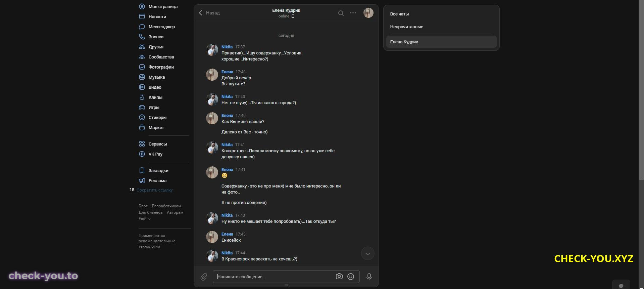The image size is (644, 289).
Task: Open Новости news feed
Action: pyautogui.click(x=157, y=16)
